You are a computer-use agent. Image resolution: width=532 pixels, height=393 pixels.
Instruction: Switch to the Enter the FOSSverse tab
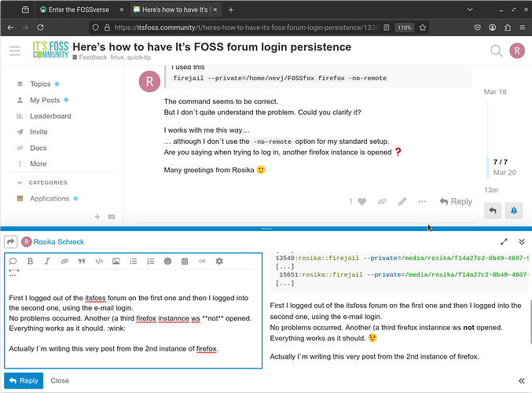82,10
